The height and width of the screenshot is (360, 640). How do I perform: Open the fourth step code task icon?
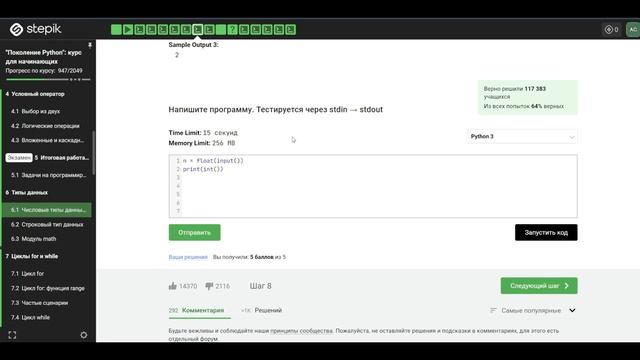coord(151,29)
